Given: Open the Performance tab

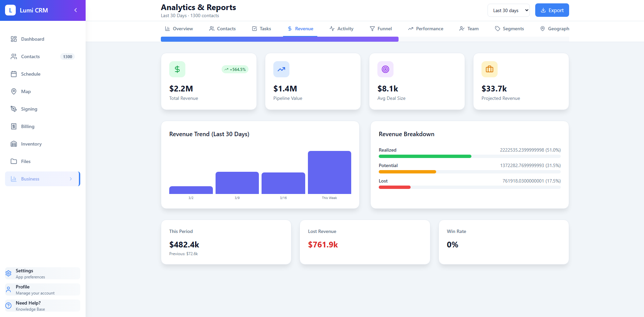Looking at the screenshot, I should tap(425, 29).
